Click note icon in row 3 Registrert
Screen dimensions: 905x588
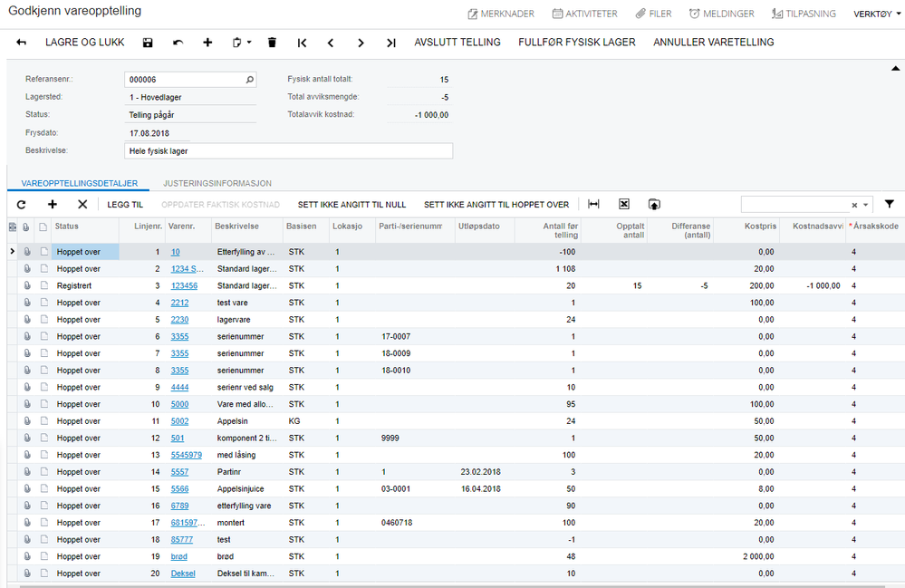tap(43, 285)
